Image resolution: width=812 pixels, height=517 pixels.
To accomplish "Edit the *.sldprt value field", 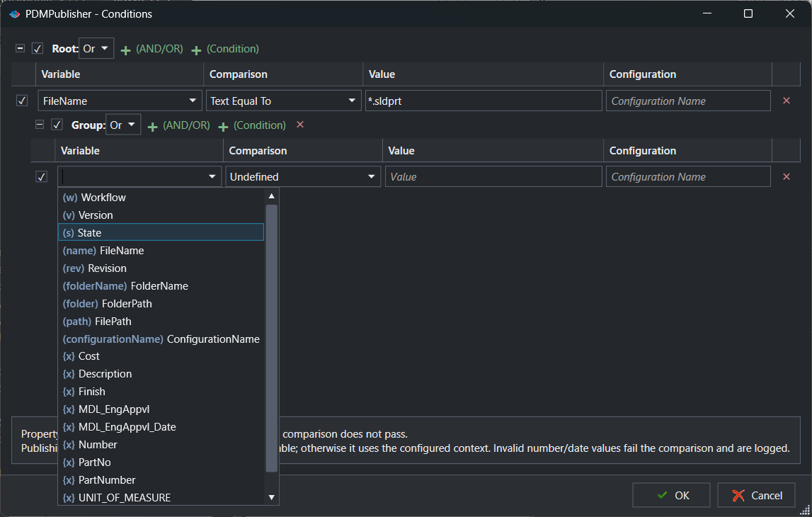I will 484,101.
